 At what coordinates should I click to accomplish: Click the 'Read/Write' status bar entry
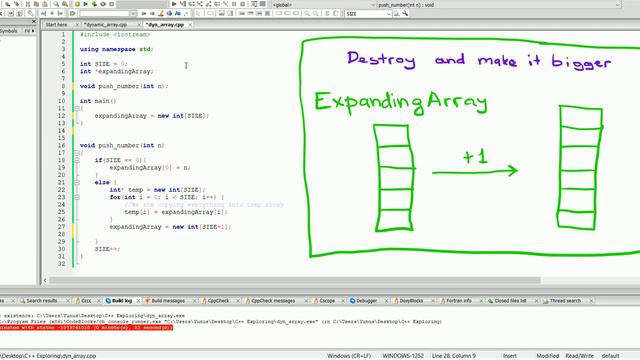point(579,356)
